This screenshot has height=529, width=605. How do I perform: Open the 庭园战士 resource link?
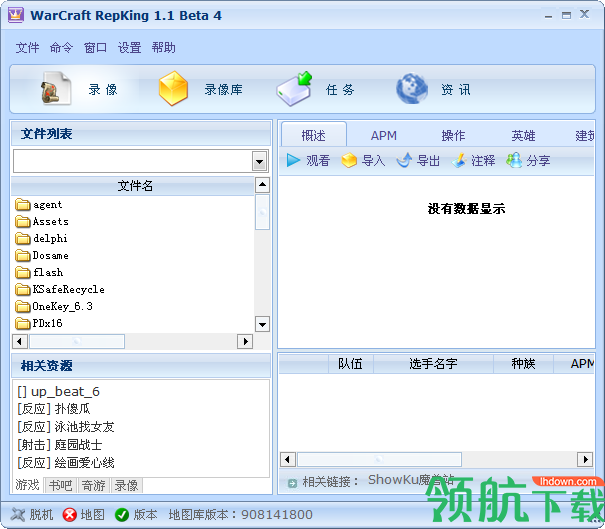[x=59, y=445]
